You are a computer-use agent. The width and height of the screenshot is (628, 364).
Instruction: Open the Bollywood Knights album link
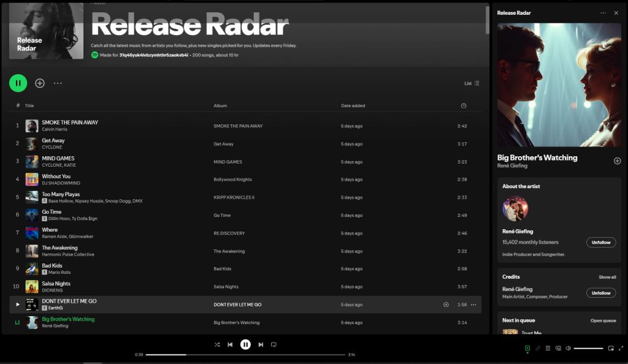[232, 180]
